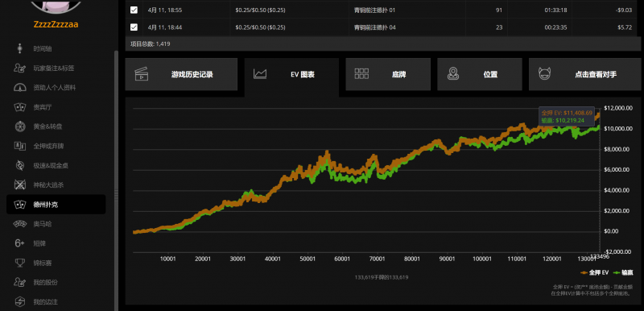Select 锦标赛 menu label

pos(43,263)
